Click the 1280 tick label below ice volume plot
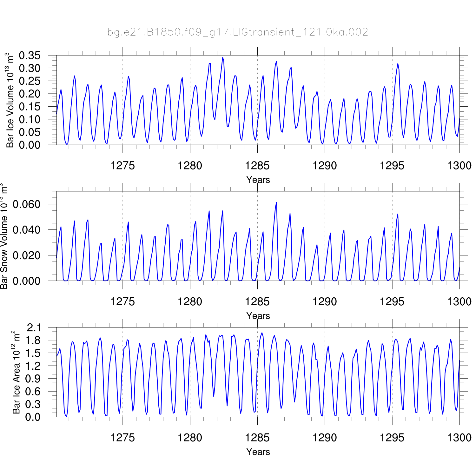Viewport: 476px width, 476px height. (x=190, y=165)
